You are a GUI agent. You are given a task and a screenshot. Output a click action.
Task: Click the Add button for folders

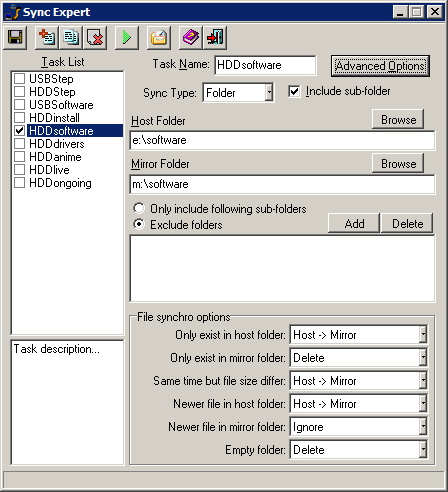pyautogui.click(x=354, y=223)
